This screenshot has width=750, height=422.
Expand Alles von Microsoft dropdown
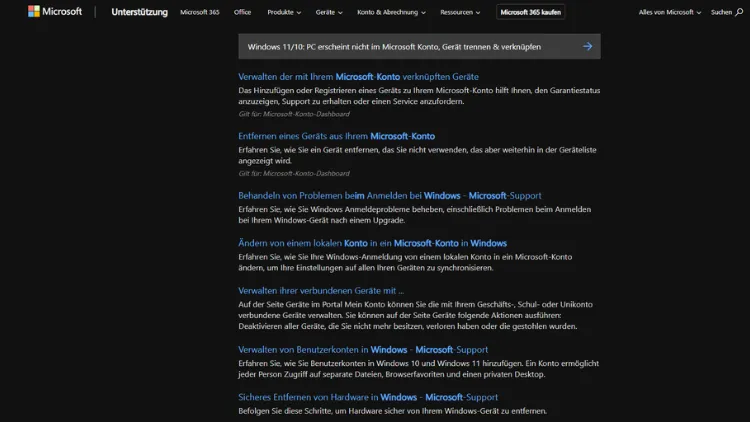[669, 12]
